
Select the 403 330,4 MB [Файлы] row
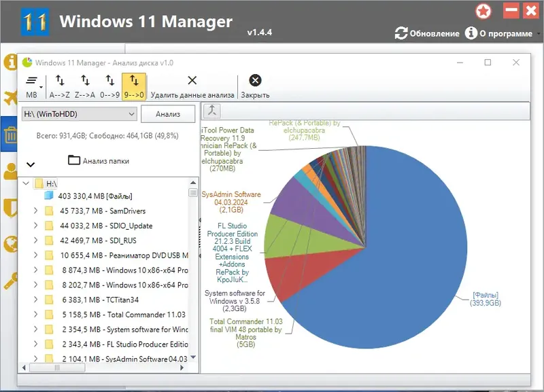95,196
